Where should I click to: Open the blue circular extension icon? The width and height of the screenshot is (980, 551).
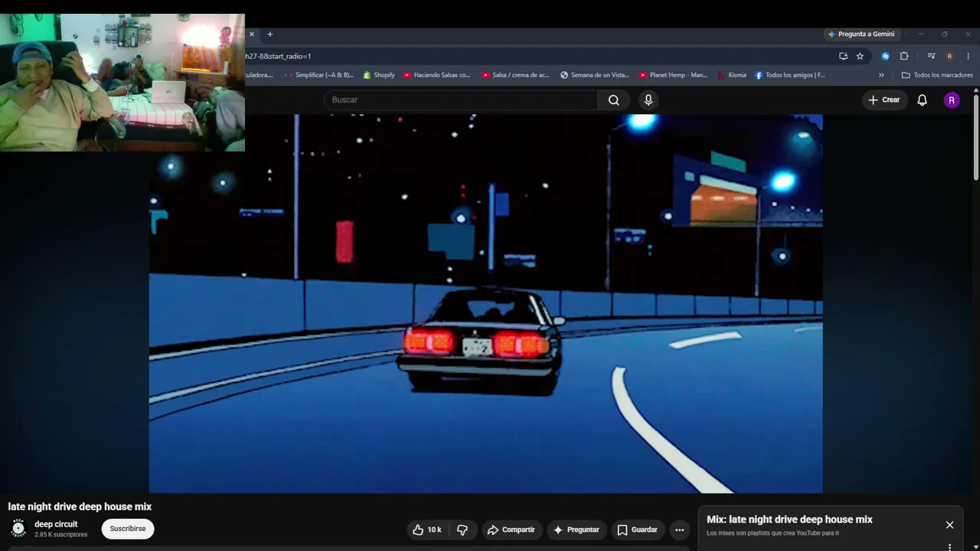pos(885,56)
